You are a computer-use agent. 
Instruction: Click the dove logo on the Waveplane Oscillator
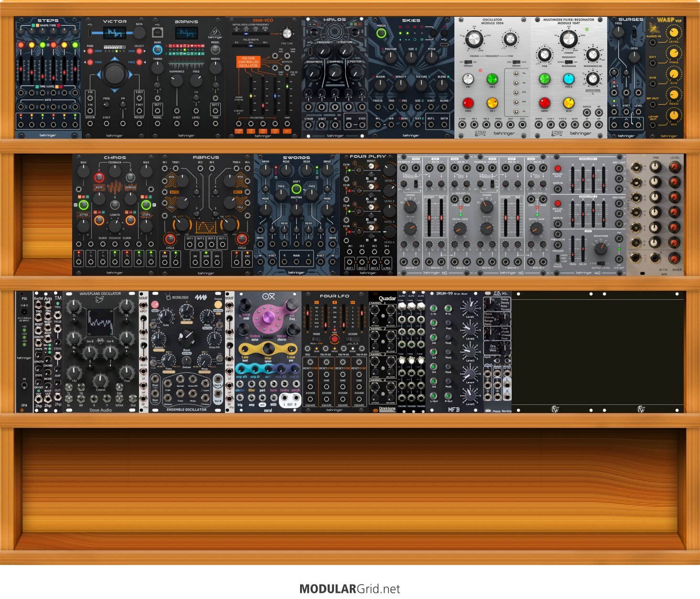(100, 300)
